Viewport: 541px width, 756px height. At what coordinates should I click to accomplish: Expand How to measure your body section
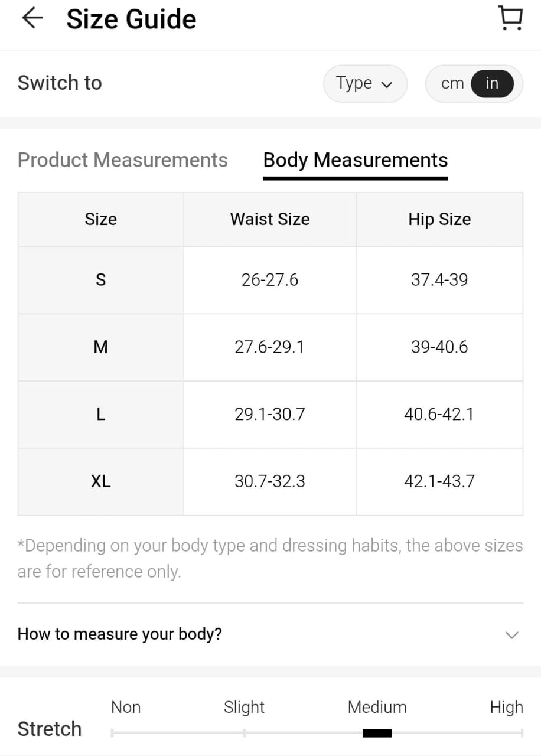click(x=120, y=634)
